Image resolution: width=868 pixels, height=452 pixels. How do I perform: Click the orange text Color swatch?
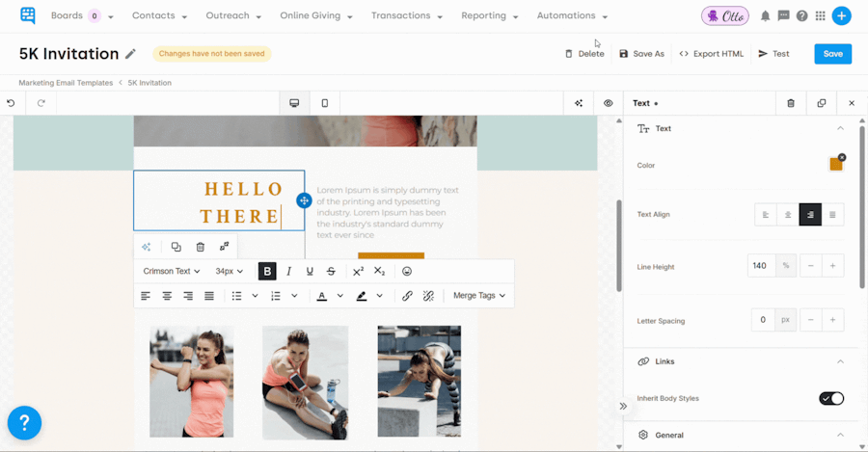click(835, 164)
